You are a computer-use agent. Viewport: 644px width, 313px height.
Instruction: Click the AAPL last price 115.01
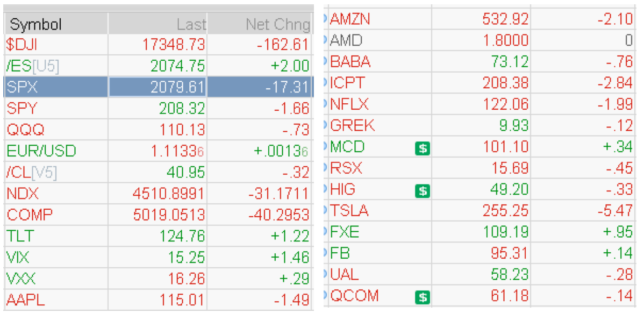coord(182,300)
